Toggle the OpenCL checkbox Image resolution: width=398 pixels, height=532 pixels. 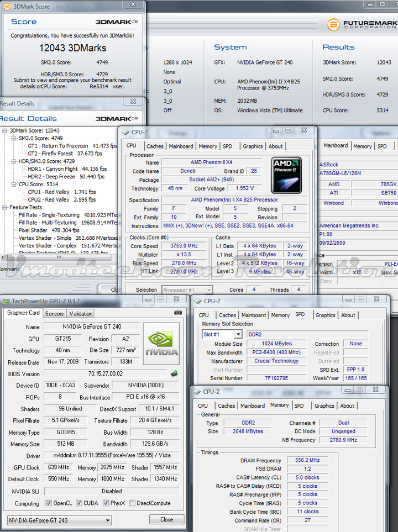point(49,503)
